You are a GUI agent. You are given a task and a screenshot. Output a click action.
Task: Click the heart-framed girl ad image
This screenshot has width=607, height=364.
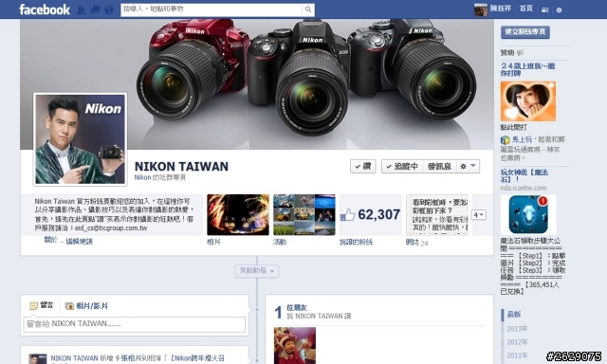click(x=528, y=101)
